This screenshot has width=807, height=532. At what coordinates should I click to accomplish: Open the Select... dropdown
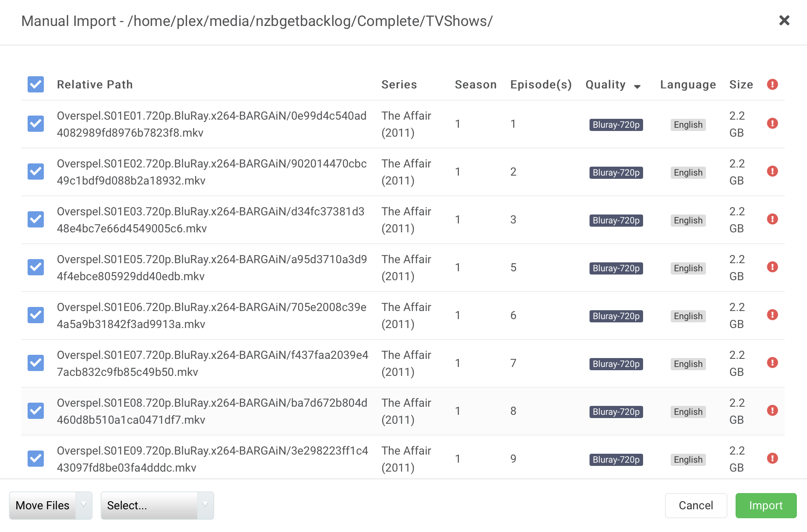tap(127, 505)
